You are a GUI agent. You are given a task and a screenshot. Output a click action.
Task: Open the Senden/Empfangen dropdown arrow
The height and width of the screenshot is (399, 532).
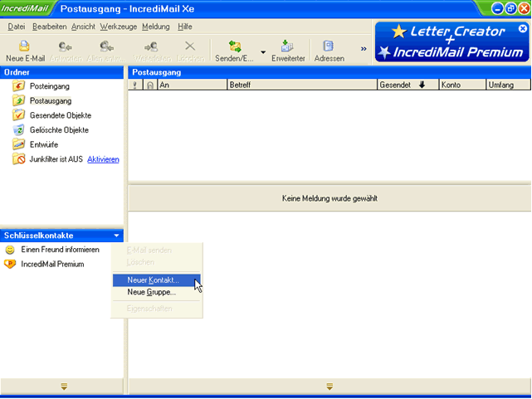point(263,52)
